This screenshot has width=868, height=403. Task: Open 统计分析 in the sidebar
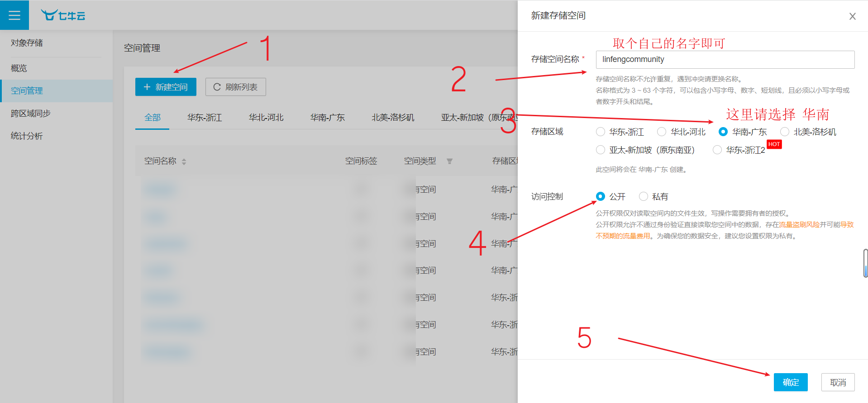pyautogui.click(x=56, y=136)
